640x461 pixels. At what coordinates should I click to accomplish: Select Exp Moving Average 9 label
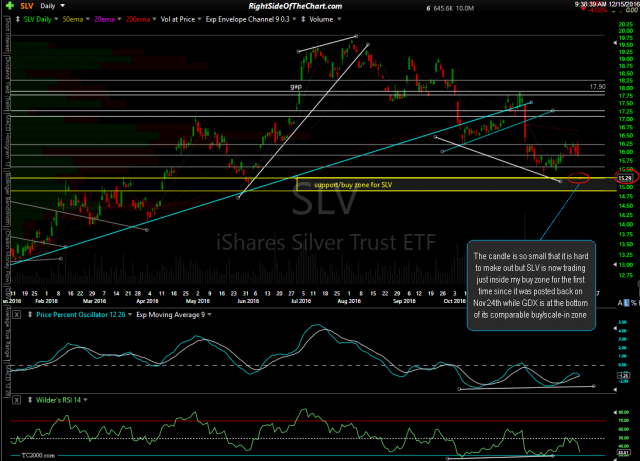tap(171, 315)
